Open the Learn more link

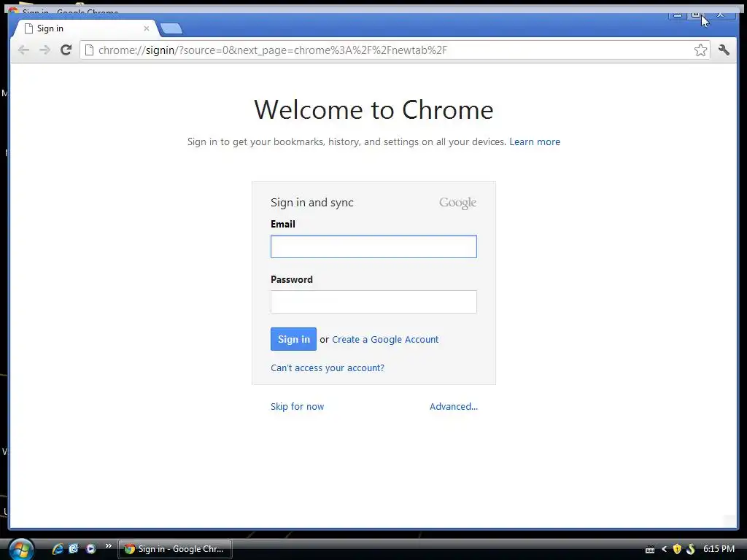click(535, 142)
